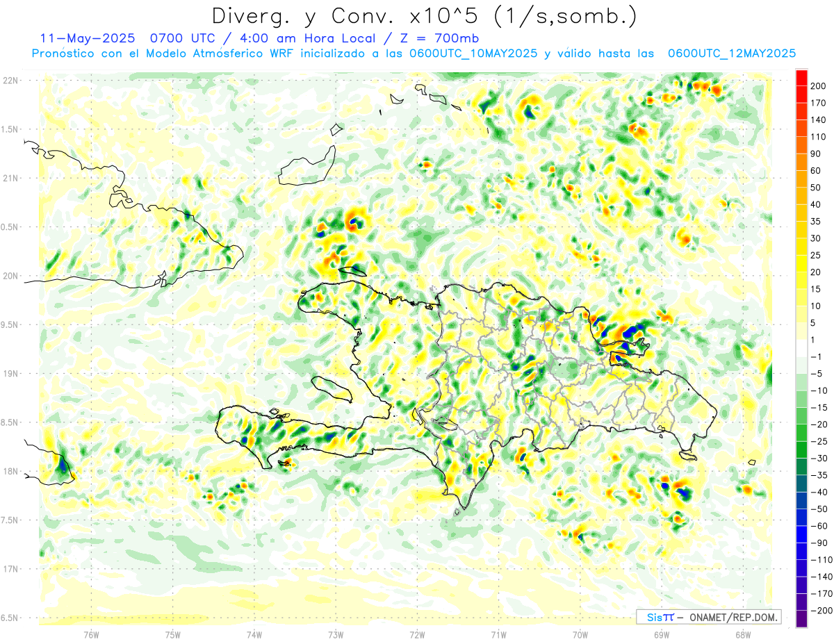The height and width of the screenshot is (644, 834).
Task: Click the "17N" latitude label
Action: [x=10, y=570]
